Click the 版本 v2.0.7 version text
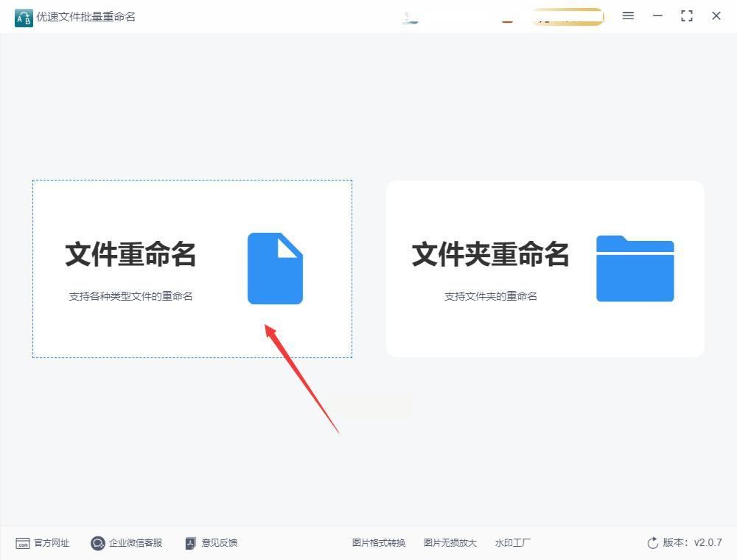This screenshot has width=737, height=560. 692,542
